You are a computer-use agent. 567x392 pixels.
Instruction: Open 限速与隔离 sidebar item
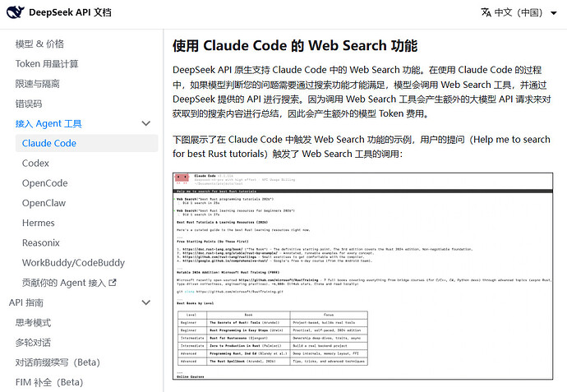coord(37,84)
